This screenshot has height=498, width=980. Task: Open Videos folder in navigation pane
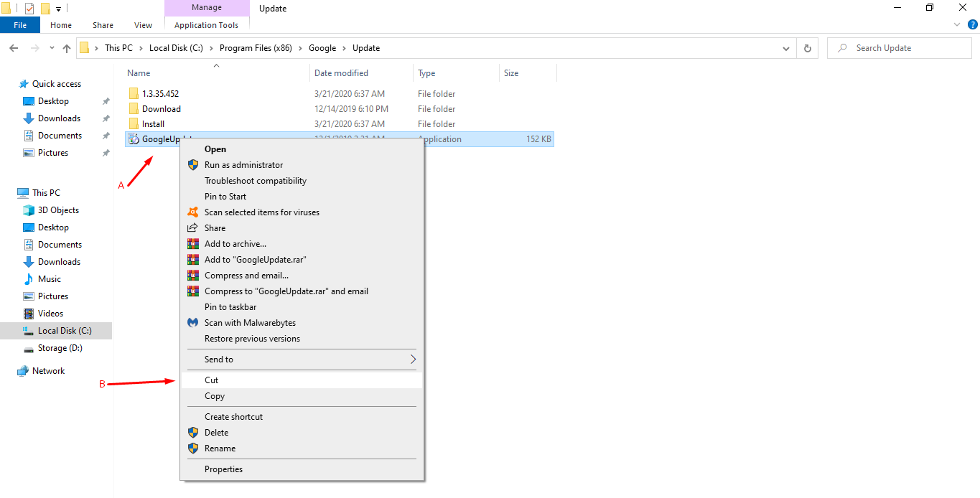(x=50, y=314)
